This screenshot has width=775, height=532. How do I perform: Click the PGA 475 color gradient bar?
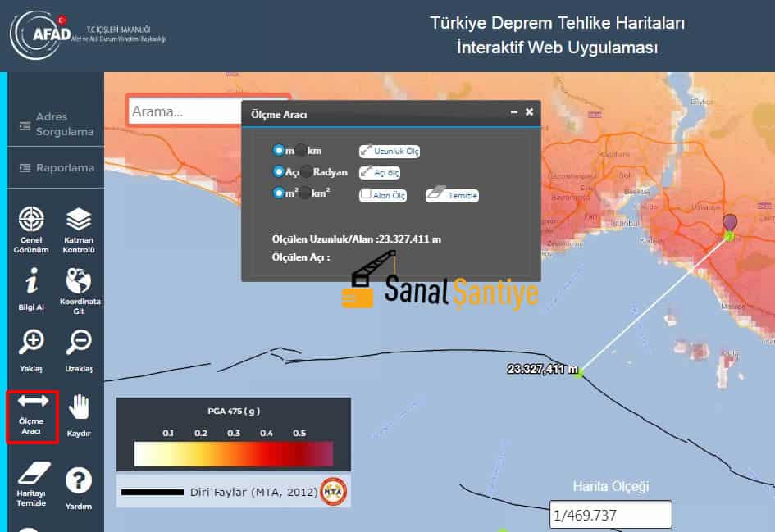point(234,454)
